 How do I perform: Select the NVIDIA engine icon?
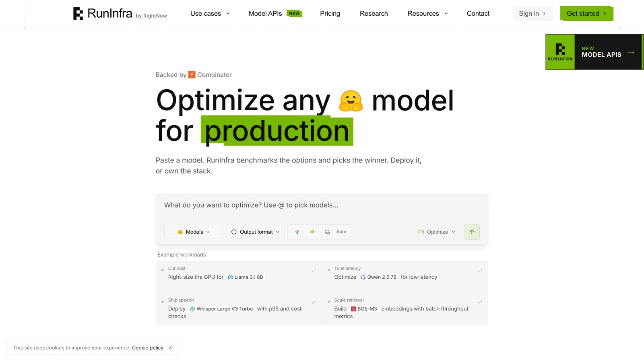(x=312, y=232)
